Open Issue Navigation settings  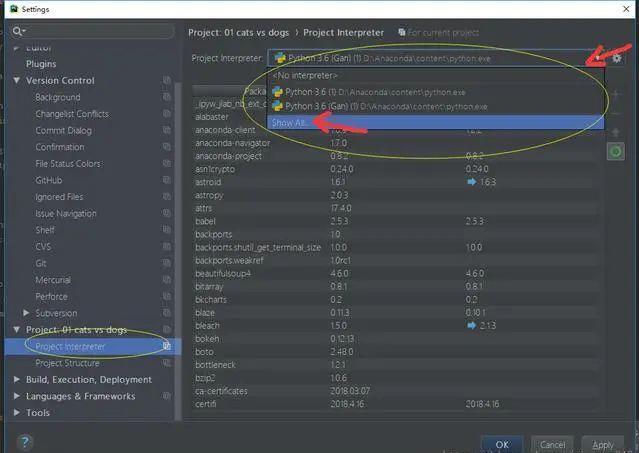tap(66, 213)
